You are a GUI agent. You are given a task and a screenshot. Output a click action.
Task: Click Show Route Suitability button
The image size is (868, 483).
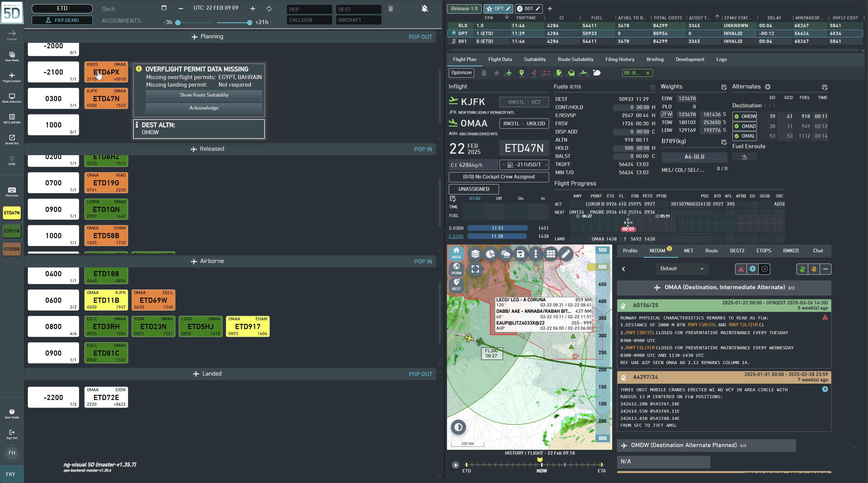point(204,95)
